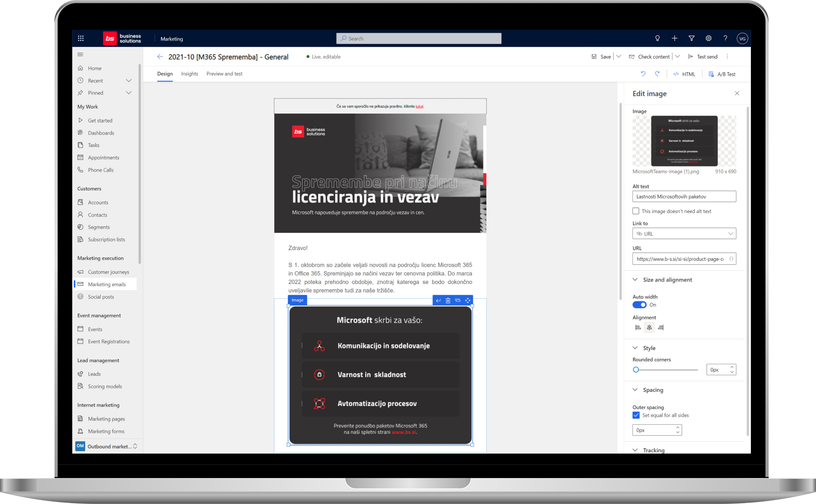The image size is (816, 504).
Task: Increase Rounded corners value with up stepper
Action: [732, 367]
